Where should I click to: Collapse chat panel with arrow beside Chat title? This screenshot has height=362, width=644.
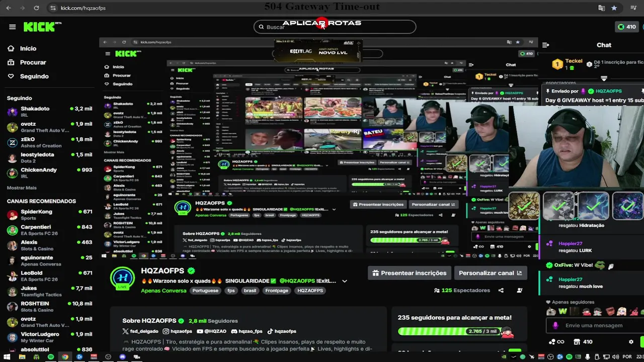tap(545, 45)
